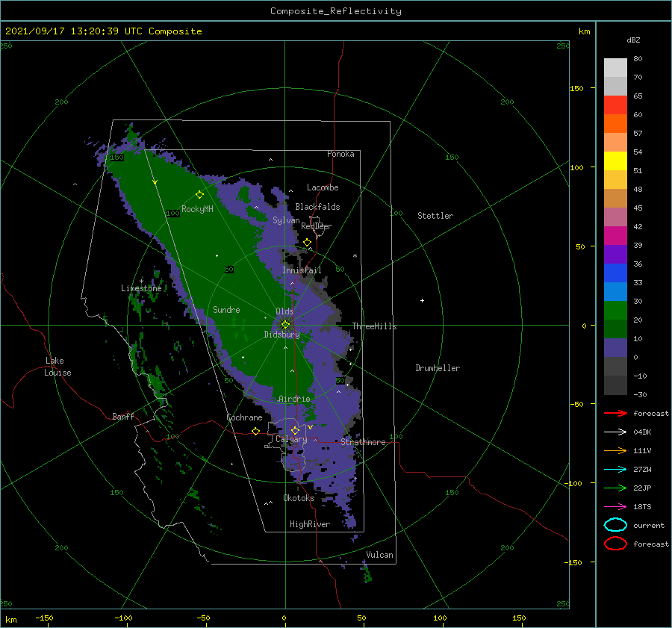This screenshot has width=672, height=628.
Task: Click the 33 dBZ blue color swatch
Action: pos(615,291)
